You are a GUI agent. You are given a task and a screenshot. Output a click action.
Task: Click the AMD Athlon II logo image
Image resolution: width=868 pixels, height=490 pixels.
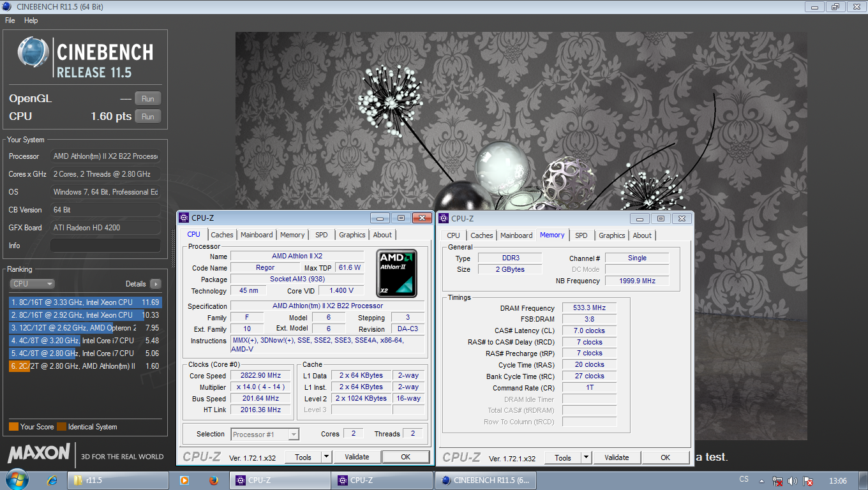tap(396, 273)
